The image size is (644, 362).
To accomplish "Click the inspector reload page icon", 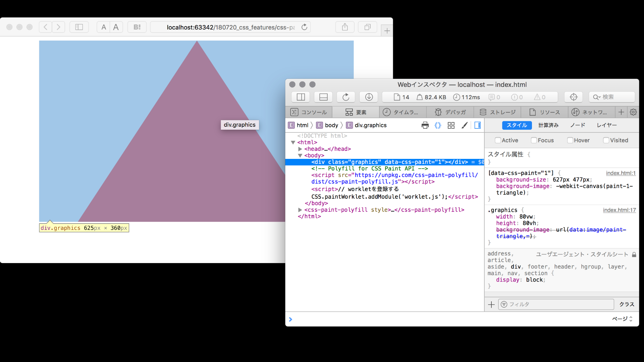I will (346, 97).
